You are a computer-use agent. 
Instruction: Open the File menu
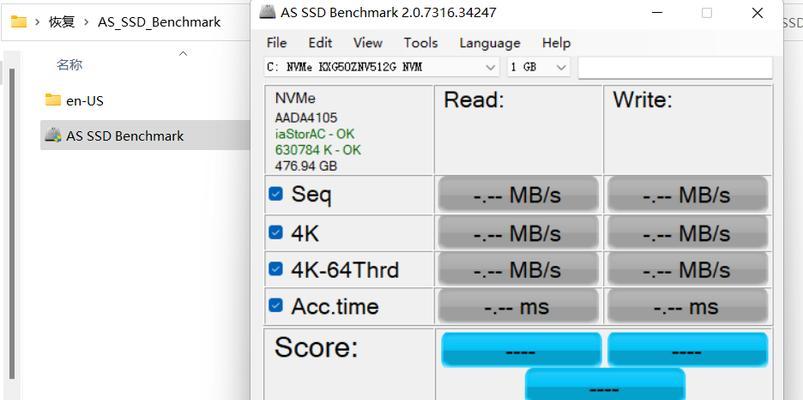pos(277,43)
